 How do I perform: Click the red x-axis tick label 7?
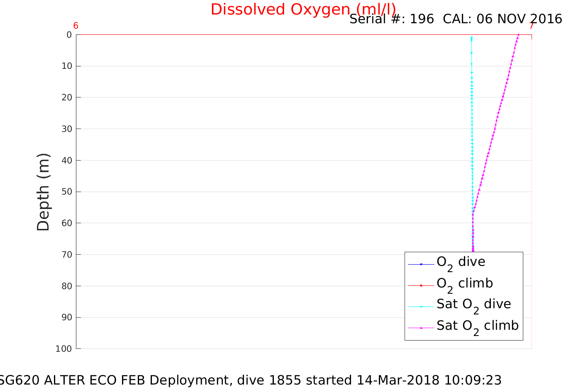(531, 26)
